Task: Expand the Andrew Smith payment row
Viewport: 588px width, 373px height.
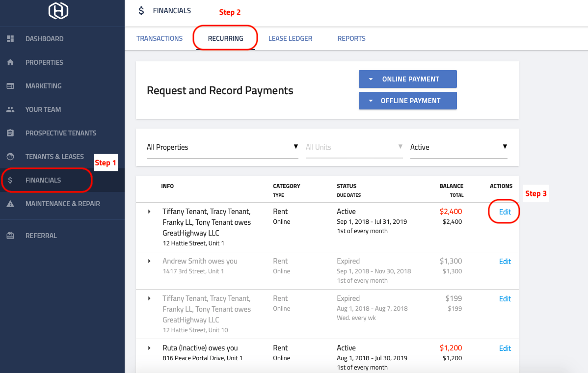Action: [149, 261]
